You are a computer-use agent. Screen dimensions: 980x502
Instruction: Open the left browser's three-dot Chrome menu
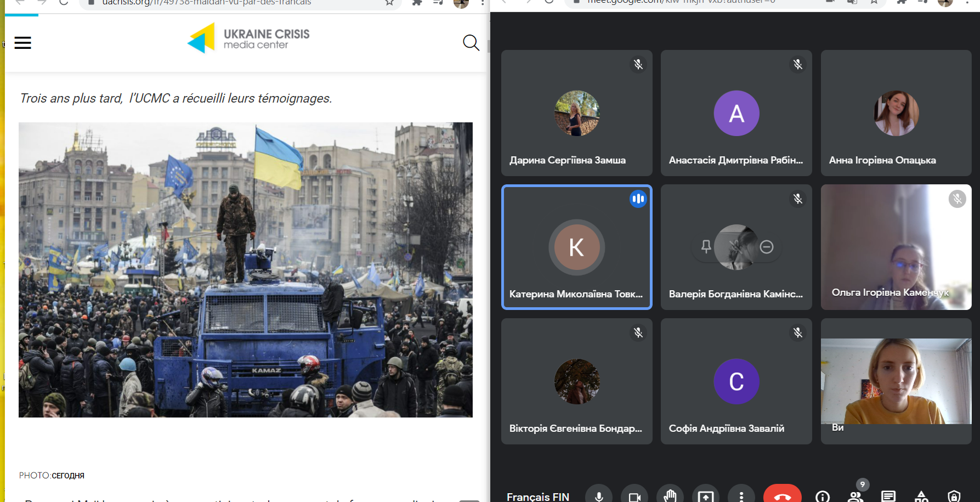(482, 3)
